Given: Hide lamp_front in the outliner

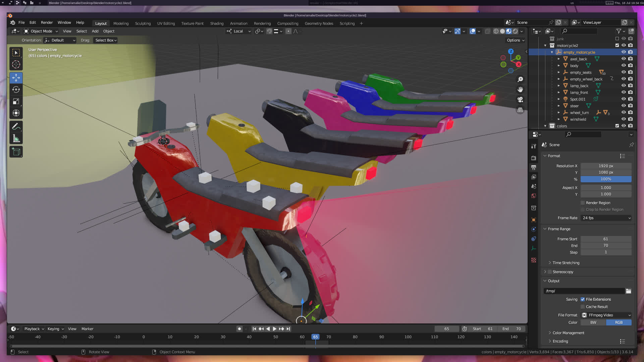Looking at the screenshot, I should click(x=624, y=92).
